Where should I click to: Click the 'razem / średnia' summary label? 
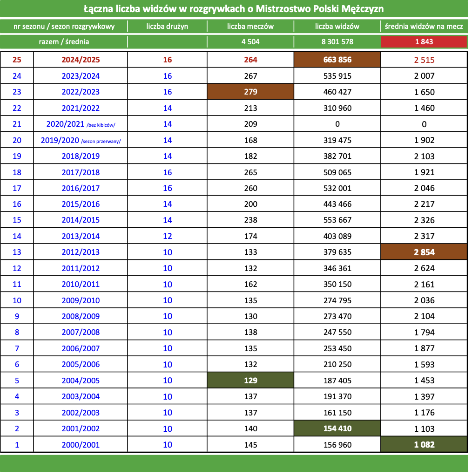64,41
